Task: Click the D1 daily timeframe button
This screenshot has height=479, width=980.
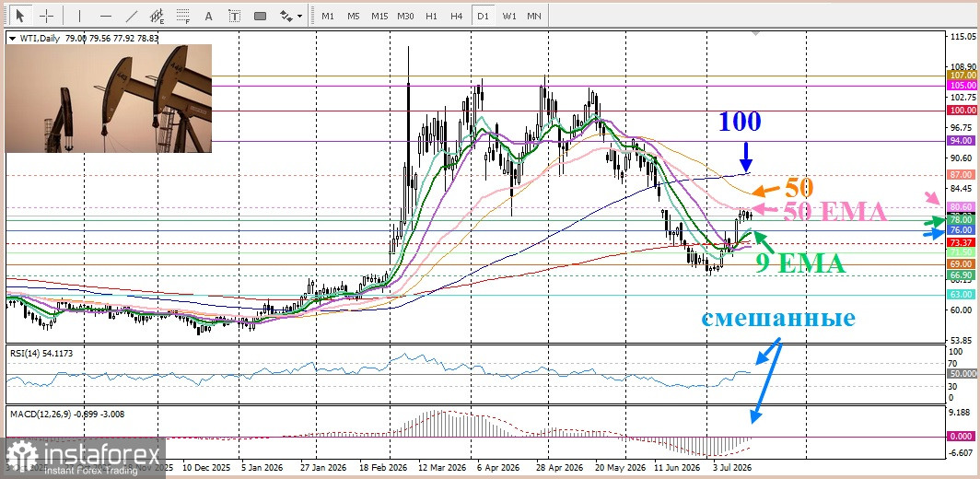Action: coord(483,15)
